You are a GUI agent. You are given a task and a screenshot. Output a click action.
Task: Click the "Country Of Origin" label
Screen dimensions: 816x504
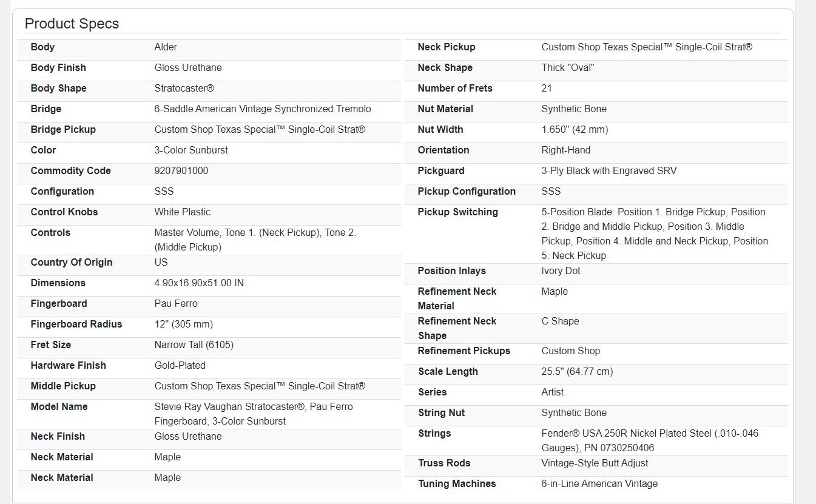point(72,263)
